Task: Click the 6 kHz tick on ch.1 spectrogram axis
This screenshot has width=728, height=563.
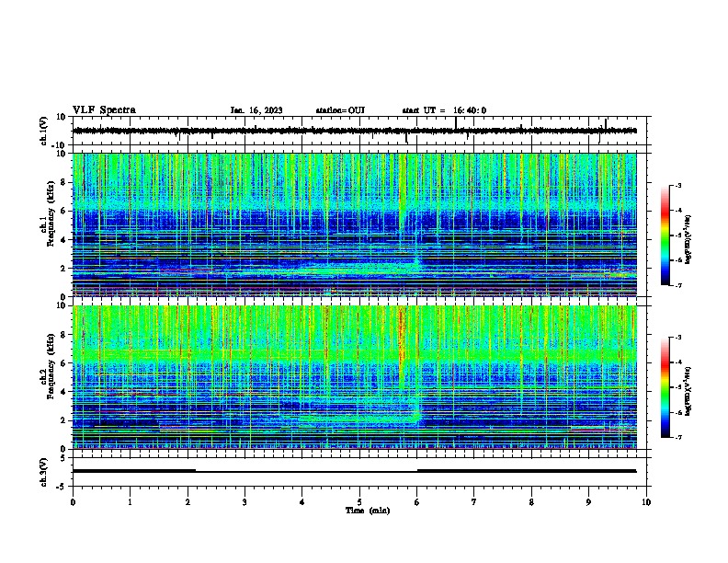Action: (x=63, y=211)
